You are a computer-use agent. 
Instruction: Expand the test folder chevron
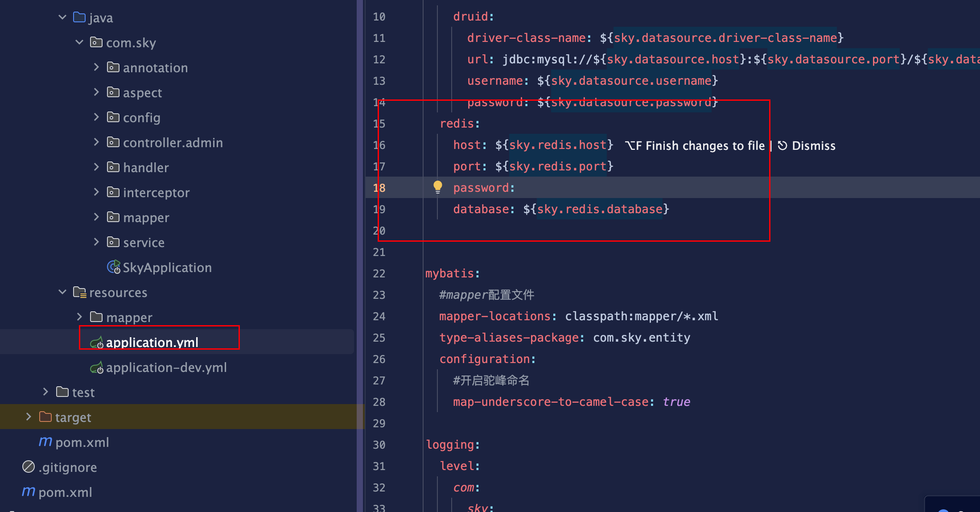click(x=45, y=392)
